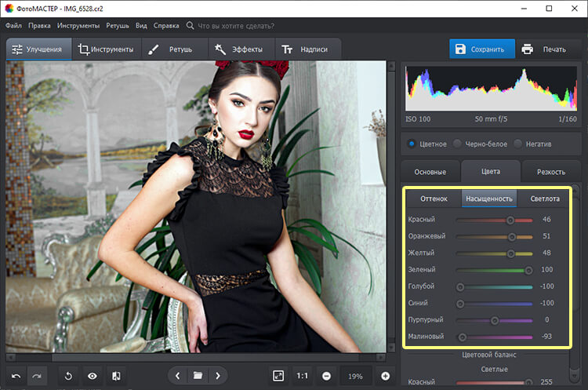Viewport: 588px width, 390px height.
Task: Toggle the eye preview of original
Action: tap(92, 375)
